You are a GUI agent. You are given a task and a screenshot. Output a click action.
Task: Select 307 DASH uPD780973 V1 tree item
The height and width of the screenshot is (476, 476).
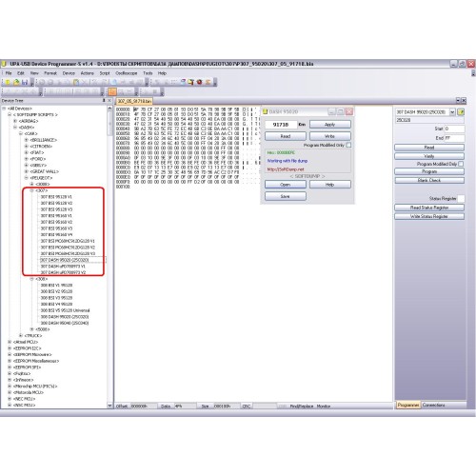tap(63, 267)
